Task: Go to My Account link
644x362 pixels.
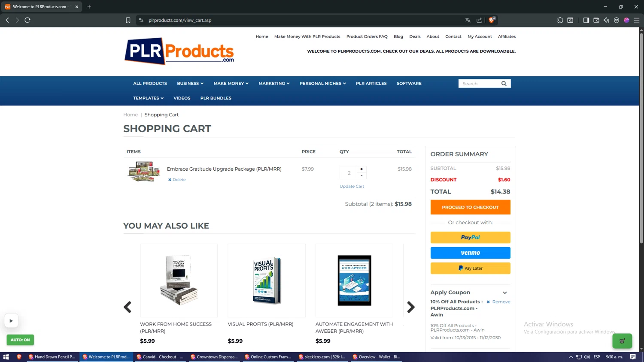Action: pos(480,36)
